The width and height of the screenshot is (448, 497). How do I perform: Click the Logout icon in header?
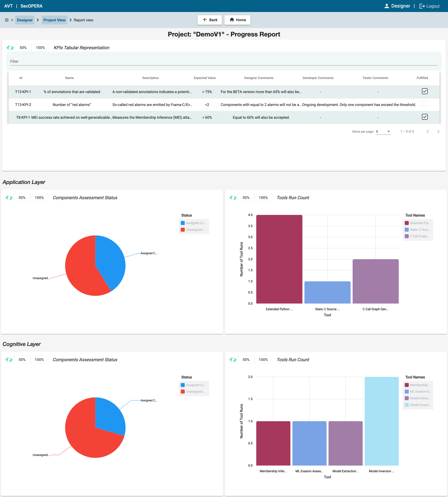pyautogui.click(x=422, y=6)
